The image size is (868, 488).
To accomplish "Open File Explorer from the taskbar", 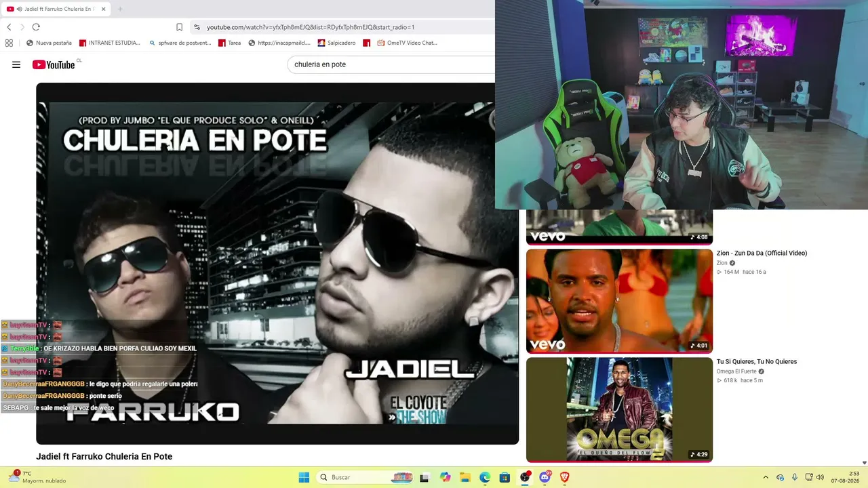I will tap(465, 477).
